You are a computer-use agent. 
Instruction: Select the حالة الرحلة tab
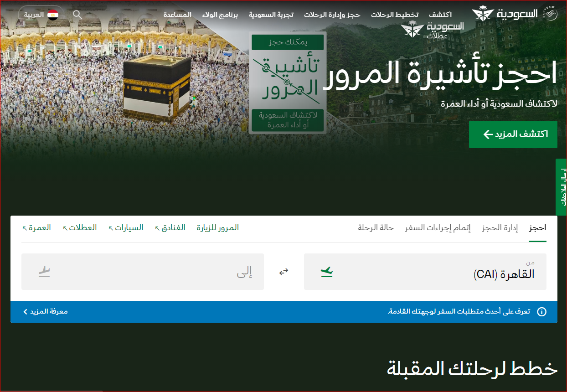tap(376, 227)
